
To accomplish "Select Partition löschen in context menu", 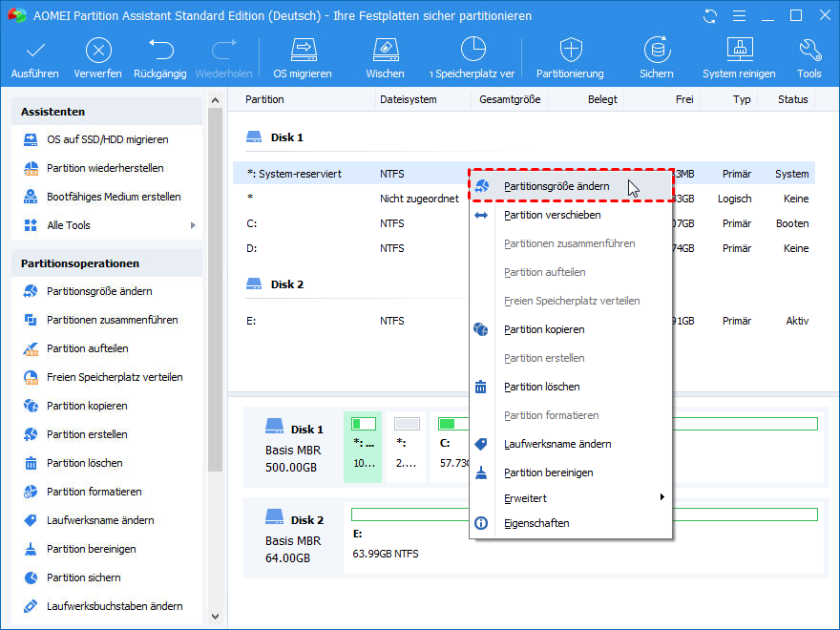I will coord(571,388).
